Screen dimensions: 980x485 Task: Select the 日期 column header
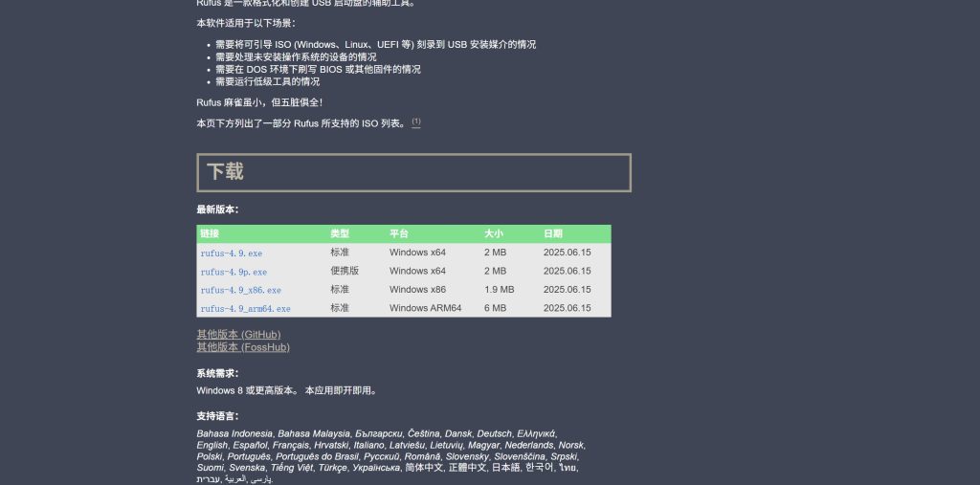tap(553, 233)
